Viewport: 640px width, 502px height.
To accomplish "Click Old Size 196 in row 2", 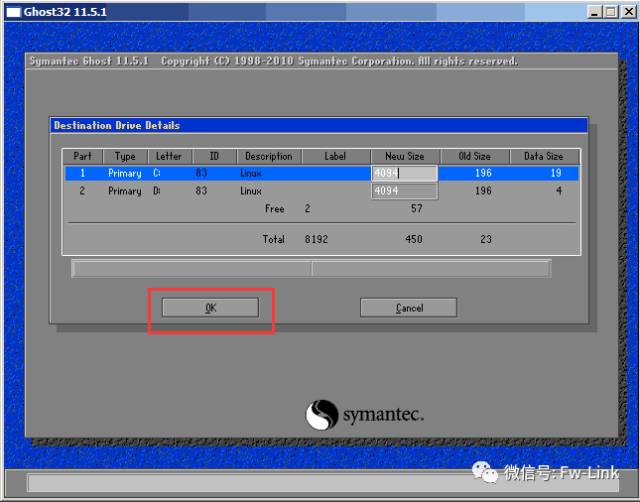I will pyautogui.click(x=483, y=191).
